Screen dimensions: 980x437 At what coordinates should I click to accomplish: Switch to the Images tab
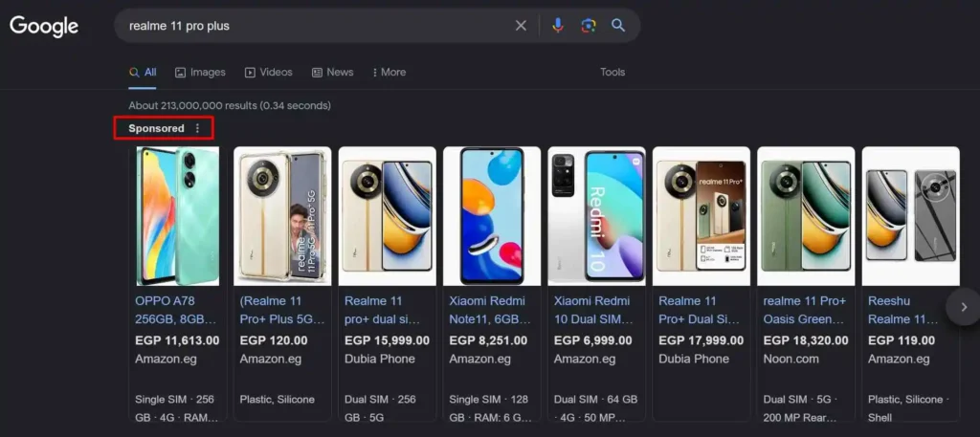pos(200,73)
